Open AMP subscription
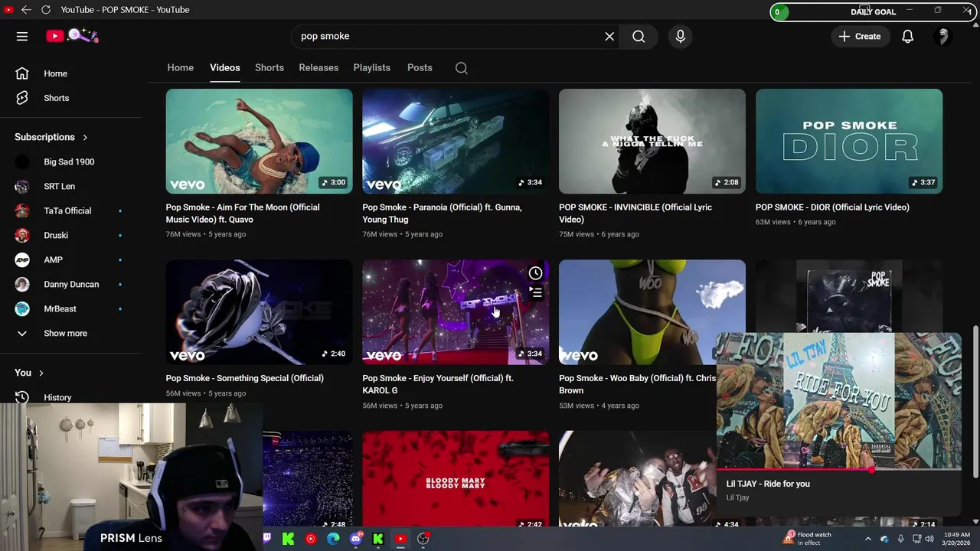 click(70, 259)
